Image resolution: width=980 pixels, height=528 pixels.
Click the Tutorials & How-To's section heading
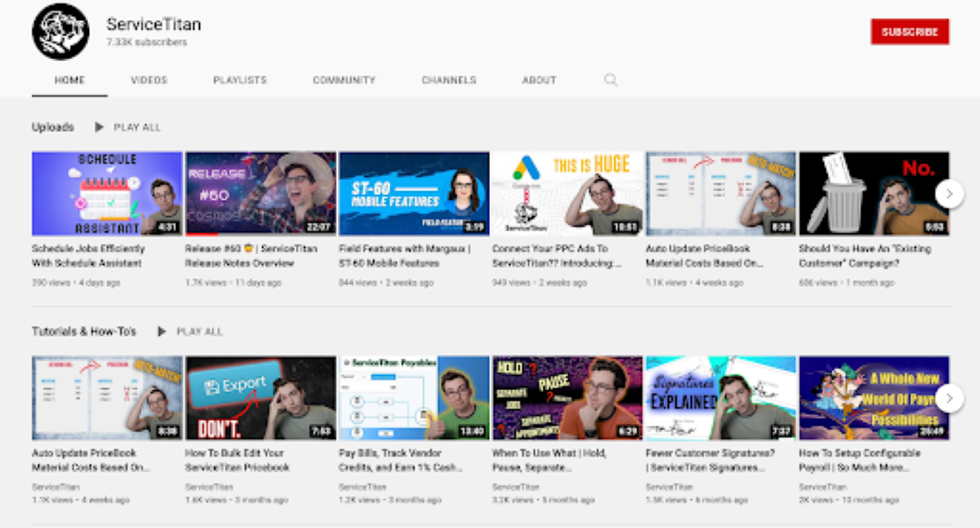(x=83, y=332)
